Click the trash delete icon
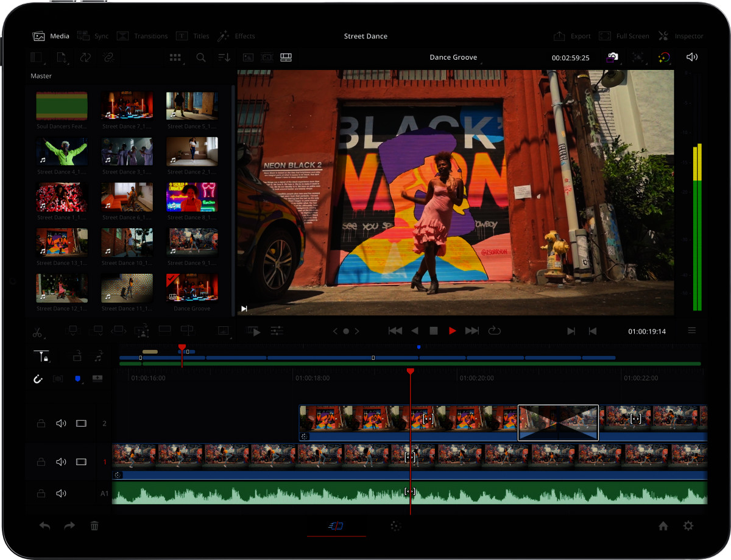The width and height of the screenshot is (731, 560). point(94,526)
